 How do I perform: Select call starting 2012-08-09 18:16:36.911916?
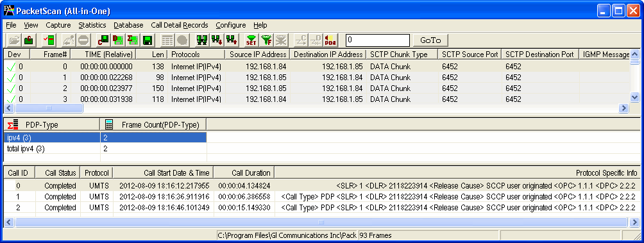pyautogui.click(x=322, y=197)
